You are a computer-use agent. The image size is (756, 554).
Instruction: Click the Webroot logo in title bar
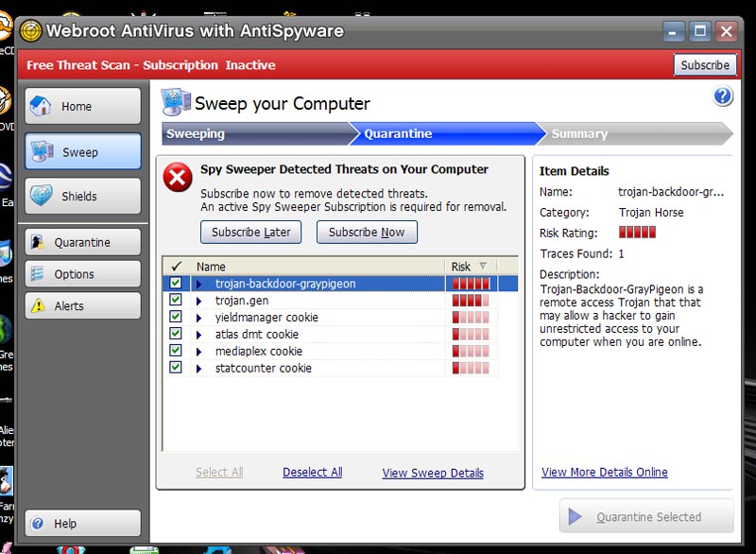click(31, 31)
